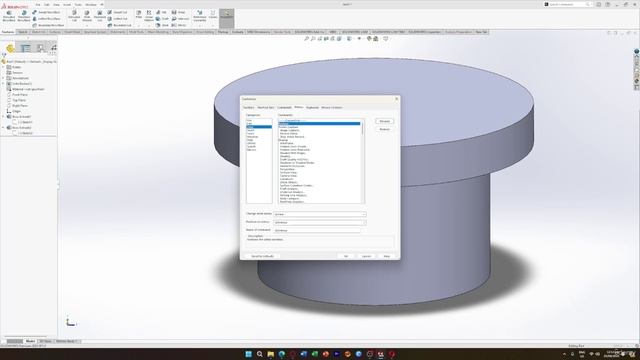The height and width of the screenshot is (360, 640).
Task: Open the DimXpertManager panel tab
Action: [x=53, y=48]
